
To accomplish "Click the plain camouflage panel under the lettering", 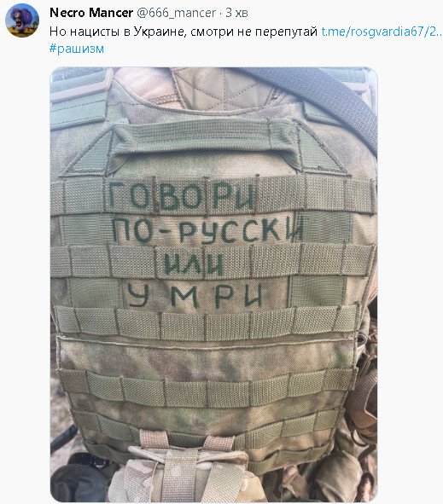I will coord(206,356).
